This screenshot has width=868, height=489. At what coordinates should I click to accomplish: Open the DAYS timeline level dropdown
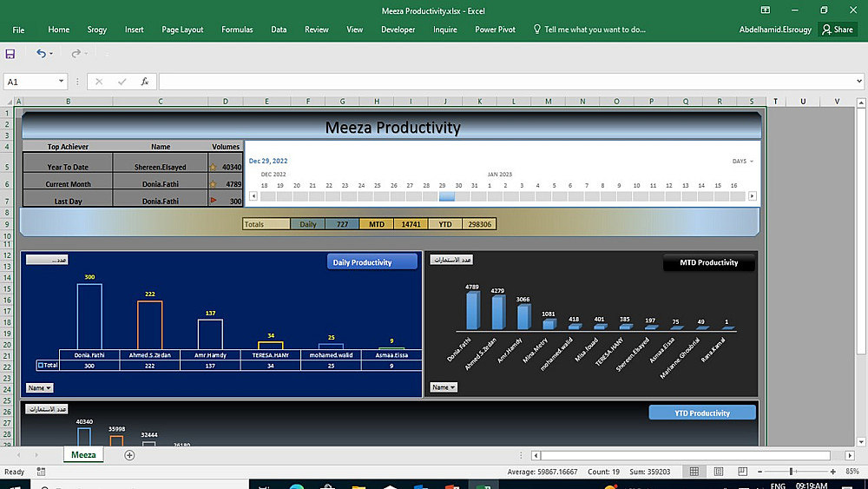click(x=743, y=162)
